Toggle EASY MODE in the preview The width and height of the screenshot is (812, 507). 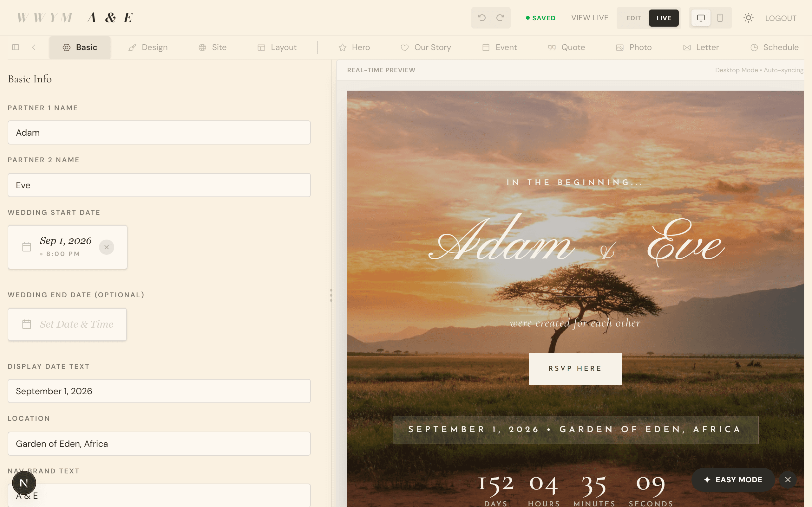(x=733, y=479)
